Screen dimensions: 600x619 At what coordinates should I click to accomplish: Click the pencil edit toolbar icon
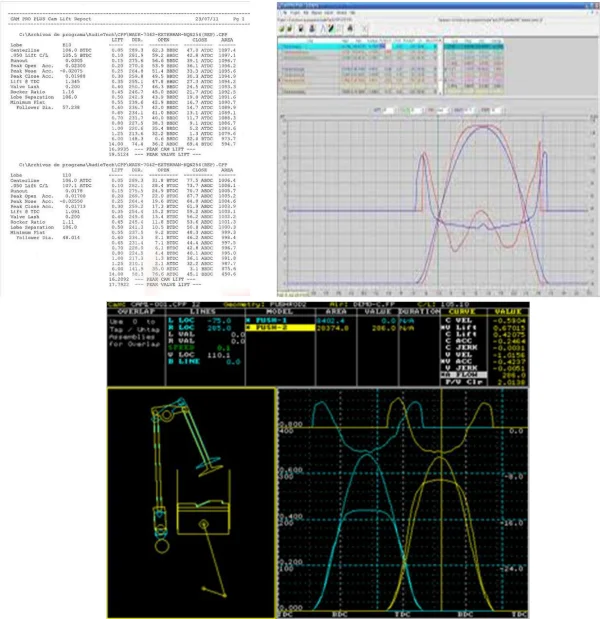coord(331,29)
